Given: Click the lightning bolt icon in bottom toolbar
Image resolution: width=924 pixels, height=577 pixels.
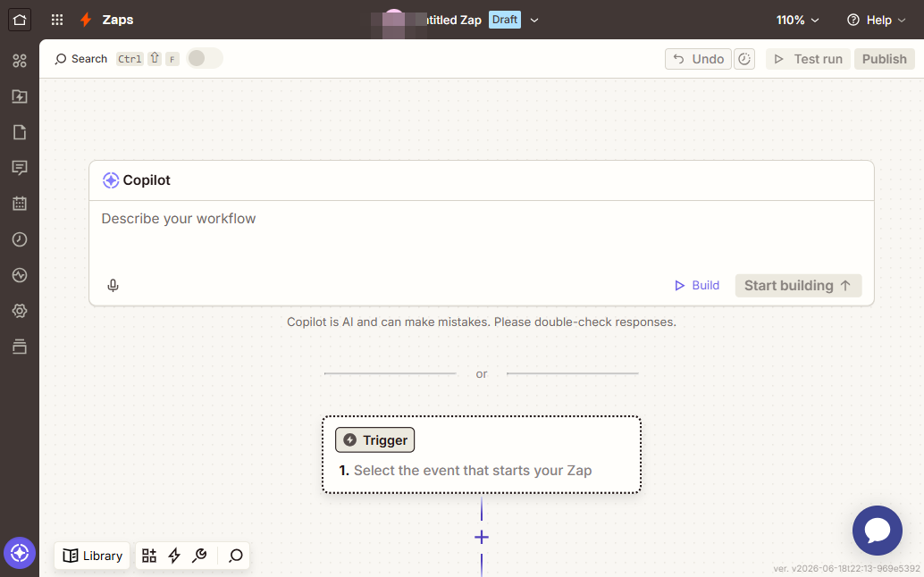Looking at the screenshot, I should point(174,556).
